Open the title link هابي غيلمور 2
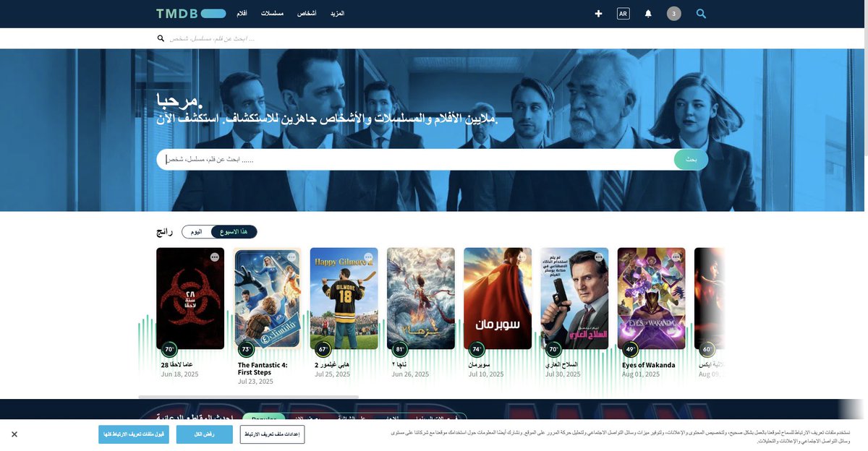Viewport: 868px width, 451px height. (332, 365)
